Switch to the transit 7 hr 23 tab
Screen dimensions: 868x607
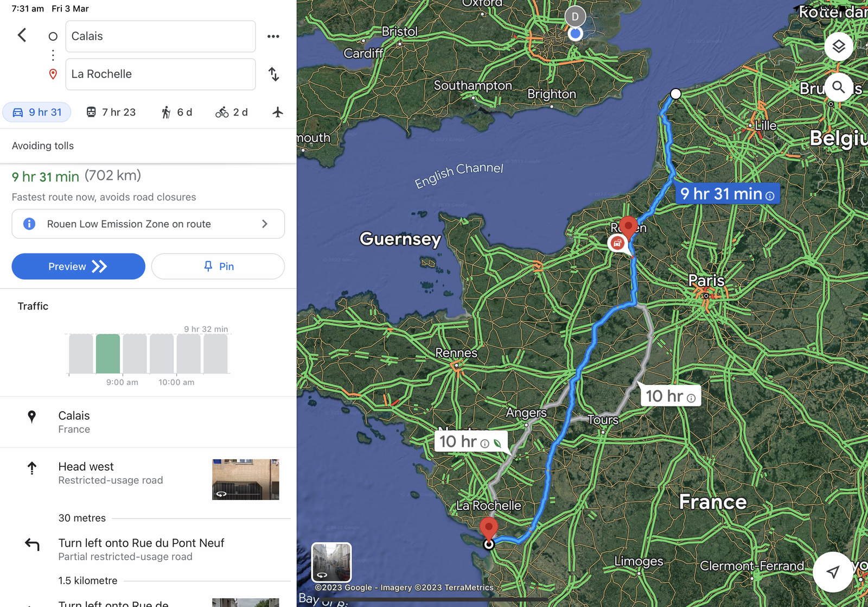[111, 112]
